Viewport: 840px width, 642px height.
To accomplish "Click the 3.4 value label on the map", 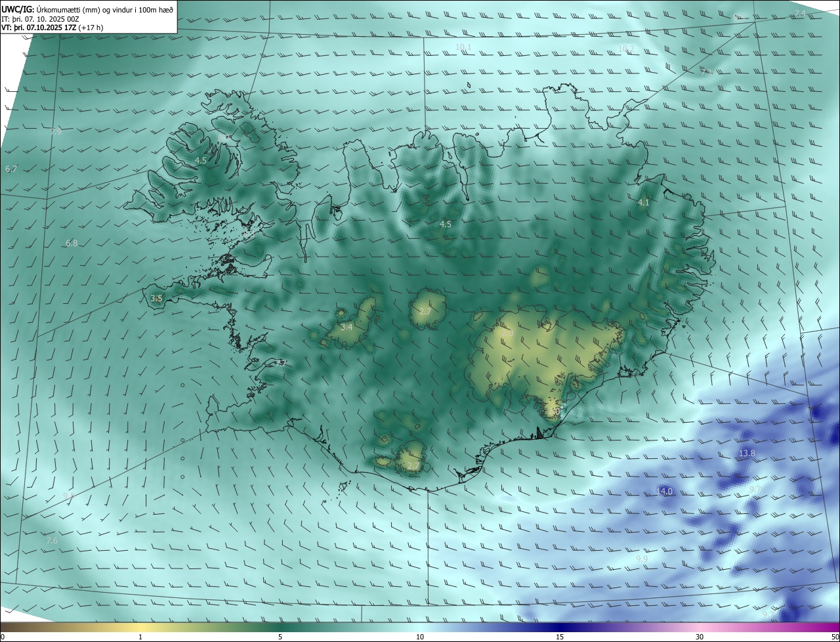I will point(346,327).
